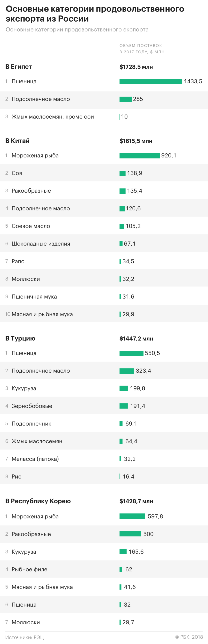Click the Turkey wheat bar 550,5
This screenshot has height=644, width=208.
pyautogui.click(x=131, y=353)
